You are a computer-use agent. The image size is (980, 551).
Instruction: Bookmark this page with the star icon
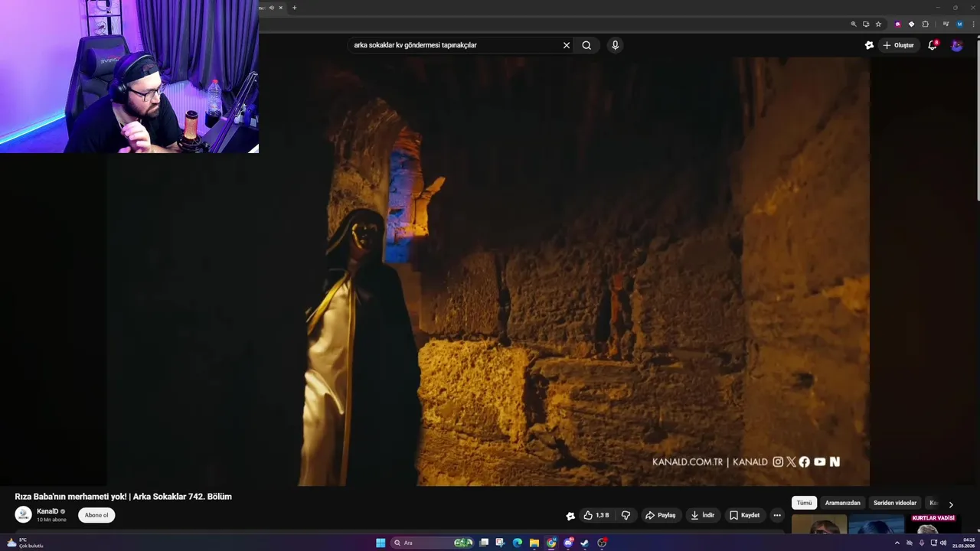[878, 24]
